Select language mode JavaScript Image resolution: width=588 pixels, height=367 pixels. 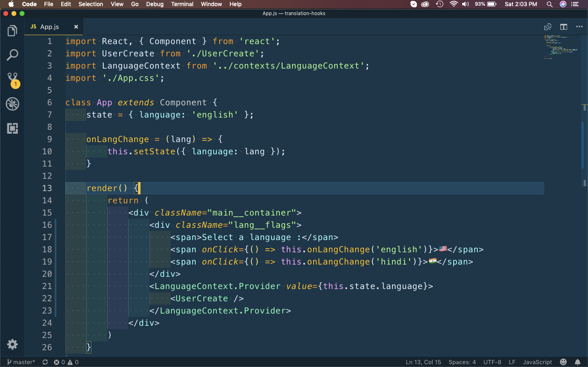pyautogui.click(x=537, y=362)
